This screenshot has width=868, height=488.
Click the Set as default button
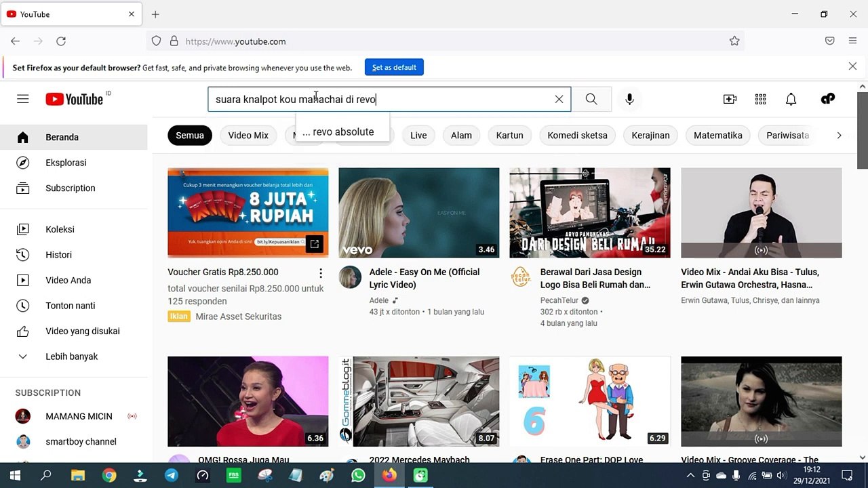[x=394, y=67]
